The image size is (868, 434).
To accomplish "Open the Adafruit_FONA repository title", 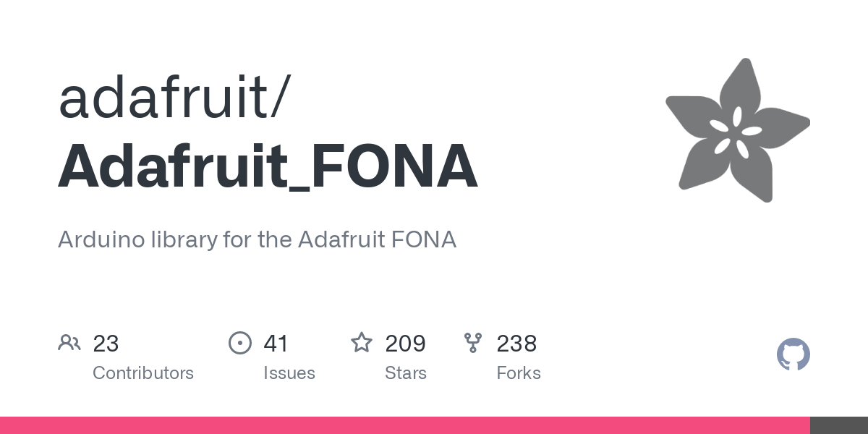I will click(x=268, y=166).
